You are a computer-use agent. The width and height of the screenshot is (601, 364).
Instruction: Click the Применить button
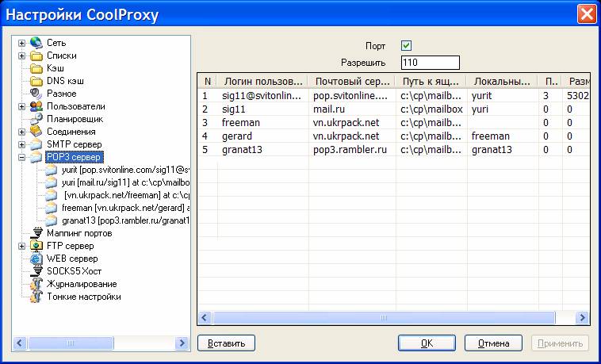pos(560,343)
